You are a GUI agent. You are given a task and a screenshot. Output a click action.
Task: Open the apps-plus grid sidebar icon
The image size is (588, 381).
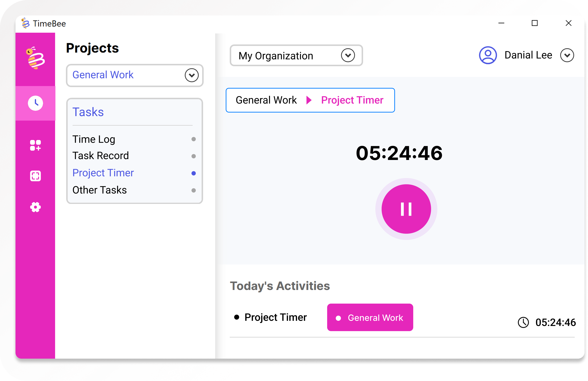tap(35, 145)
